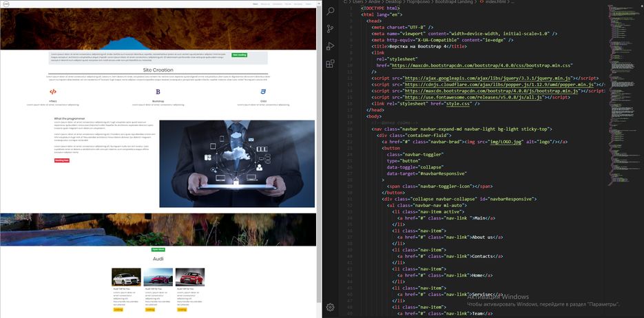Click the cave hero banner image
The height and width of the screenshot is (318, 644).
click(158, 29)
